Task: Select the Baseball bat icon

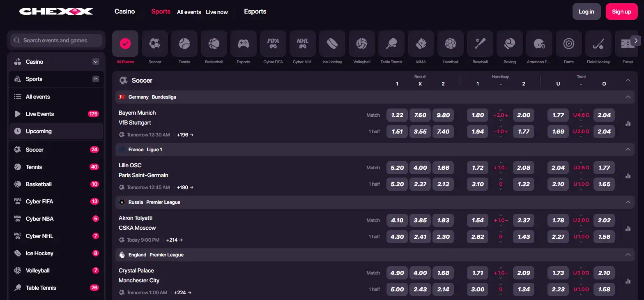Action: (x=480, y=44)
